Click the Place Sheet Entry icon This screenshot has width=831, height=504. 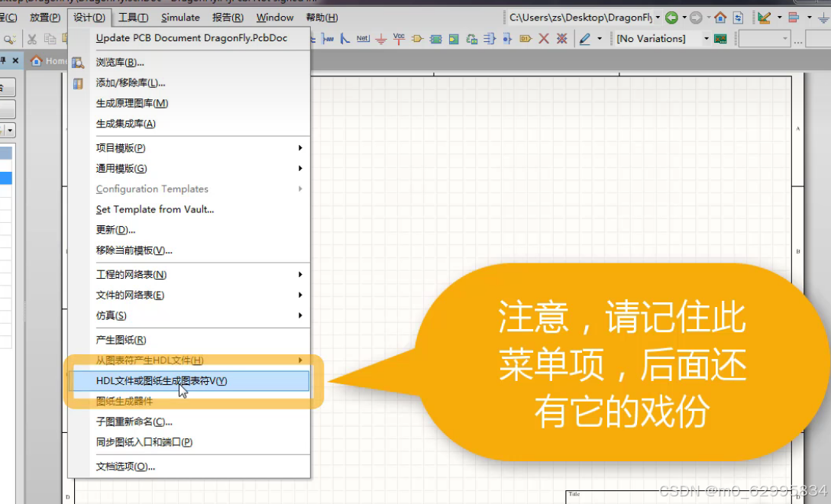[x=454, y=39]
